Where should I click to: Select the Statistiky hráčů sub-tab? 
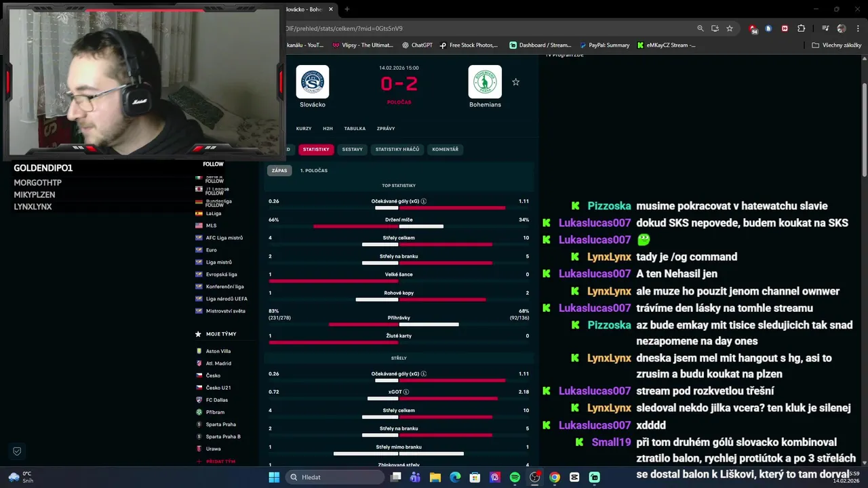click(397, 149)
